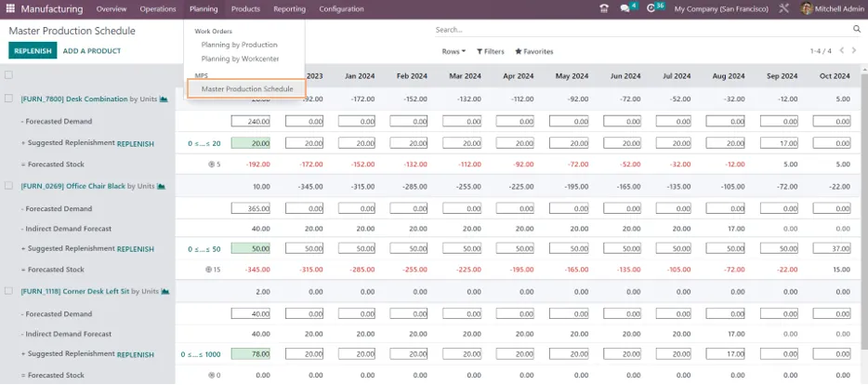This screenshot has height=385, width=868.
Task: Open the activities clock icon
Action: click(x=651, y=9)
